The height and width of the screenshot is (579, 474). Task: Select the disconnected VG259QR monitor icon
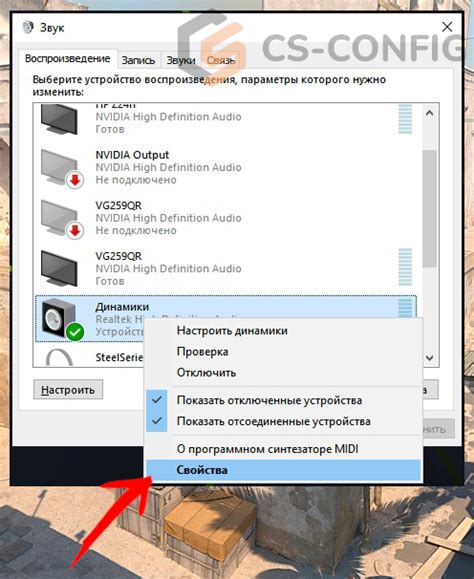click(61, 219)
